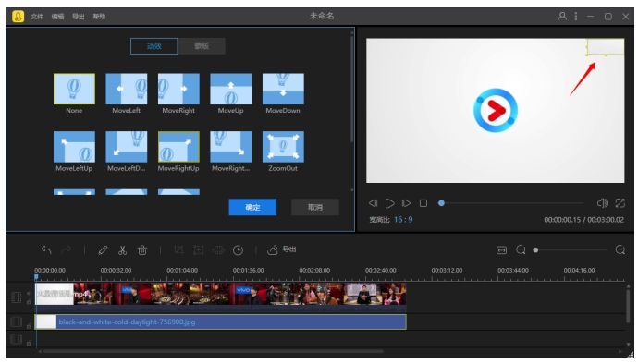Enter fullscreen preview mode
The image size is (638, 364).
(620, 203)
